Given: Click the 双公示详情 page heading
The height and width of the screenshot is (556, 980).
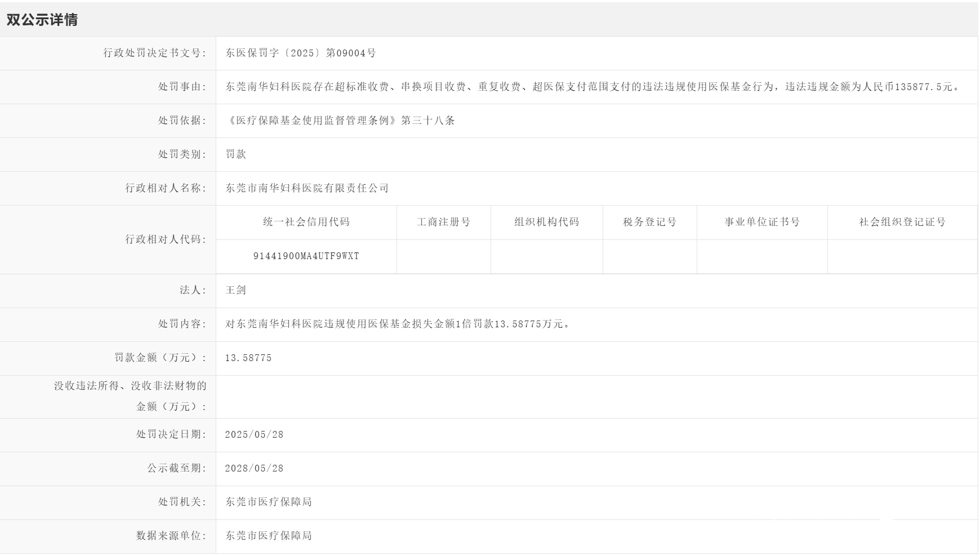Looking at the screenshot, I should coord(42,20).
